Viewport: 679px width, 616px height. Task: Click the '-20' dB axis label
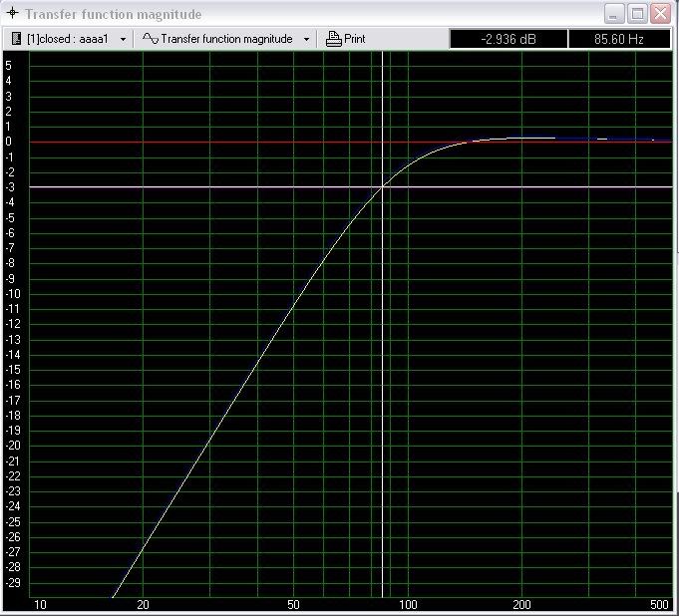tap(13, 446)
